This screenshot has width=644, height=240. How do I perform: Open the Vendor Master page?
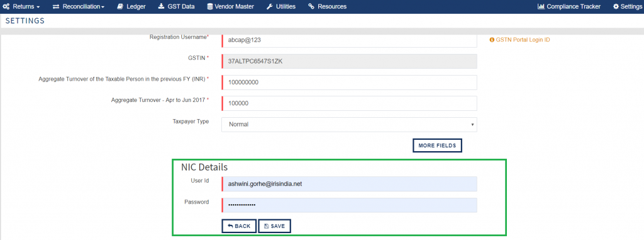tap(230, 6)
